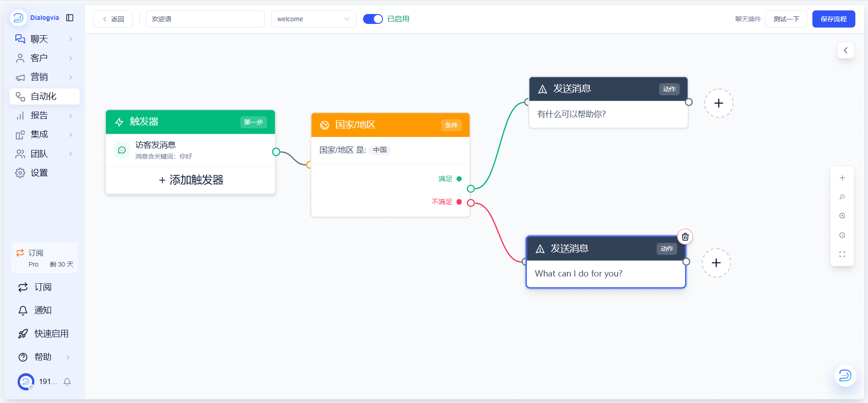This screenshot has width=868, height=403.
Task: Fit the flow canvas to fullscreen view
Action: click(842, 254)
